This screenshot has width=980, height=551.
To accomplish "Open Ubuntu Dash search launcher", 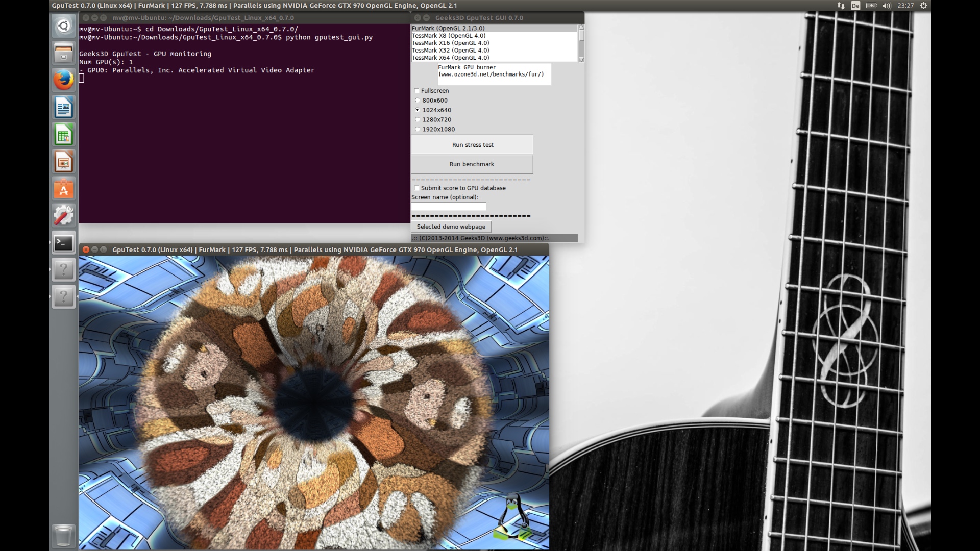I will pyautogui.click(x=63, y=26).
